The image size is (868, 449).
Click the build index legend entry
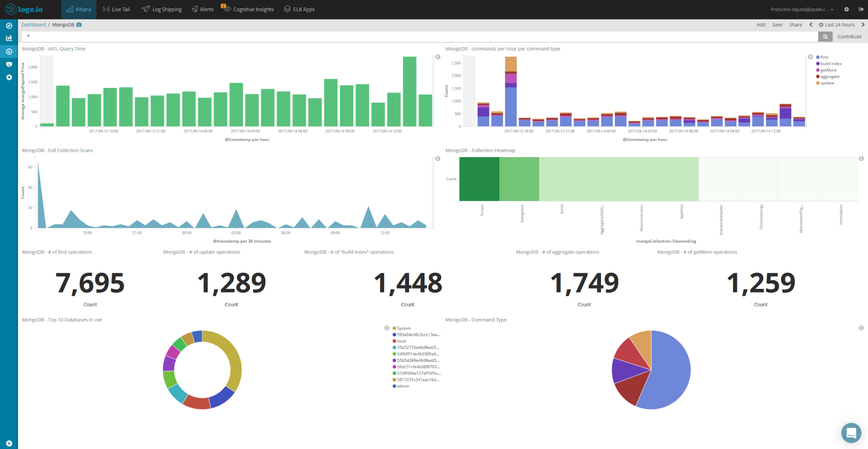(x=829, y=64)
